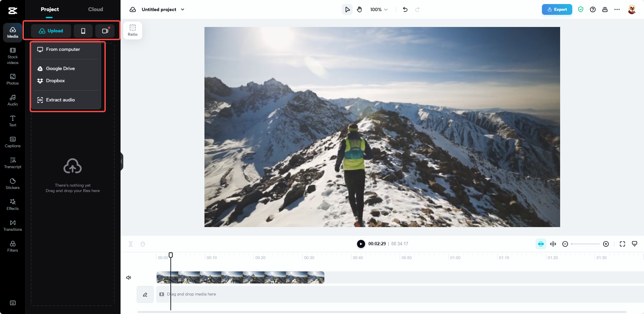Choose Google Drive upload option
Viewport: 644px width, 314px height.
[x=66, y=68]
